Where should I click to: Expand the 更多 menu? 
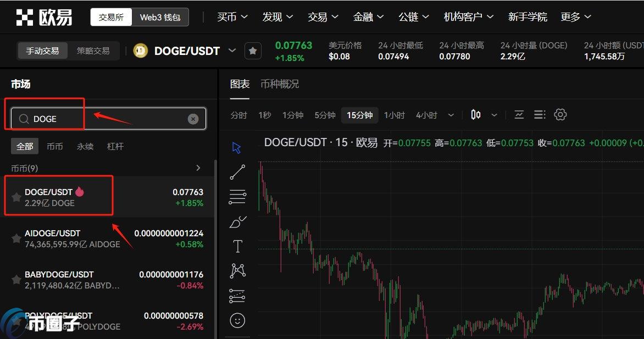point(575,17)
